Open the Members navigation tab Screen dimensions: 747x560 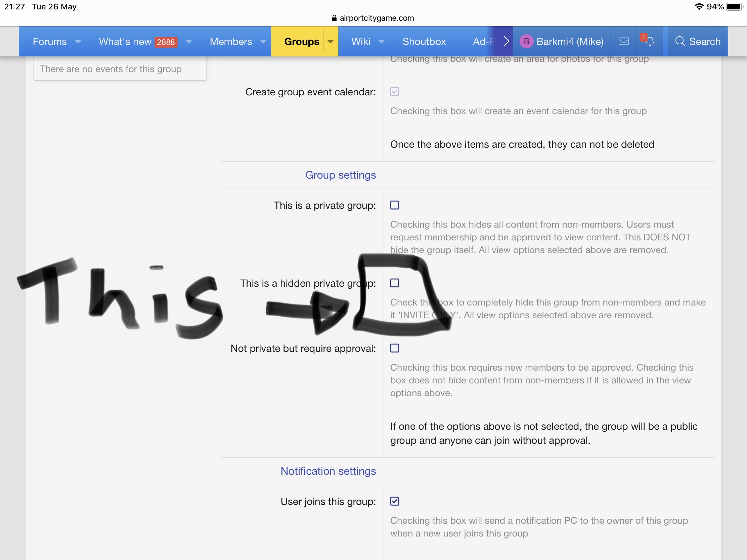pyautogui.click(x=231, y=42)
